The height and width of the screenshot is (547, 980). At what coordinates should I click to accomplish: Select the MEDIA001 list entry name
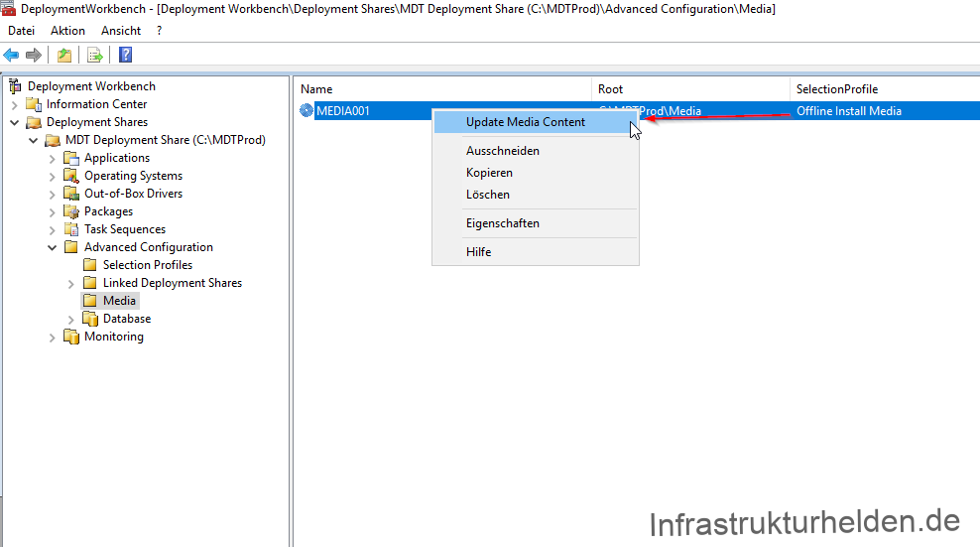pos(343,111)
